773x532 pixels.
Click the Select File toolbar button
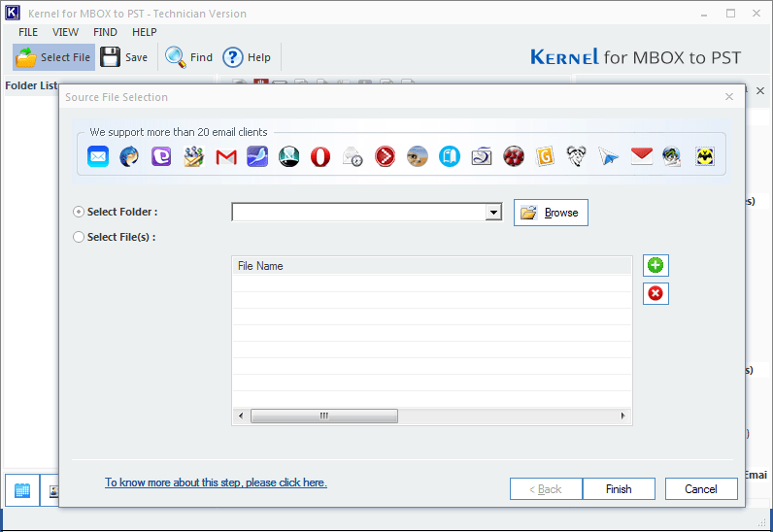(53, 57)
